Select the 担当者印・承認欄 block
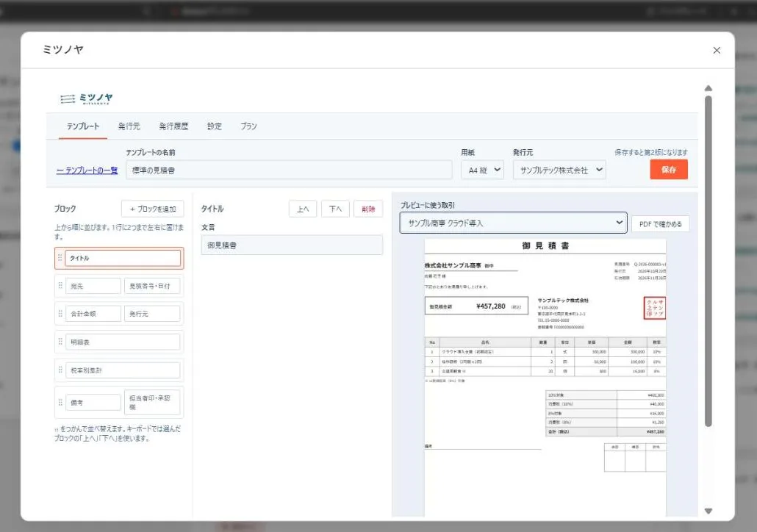 pyautogui.click(x=152, y=403)
